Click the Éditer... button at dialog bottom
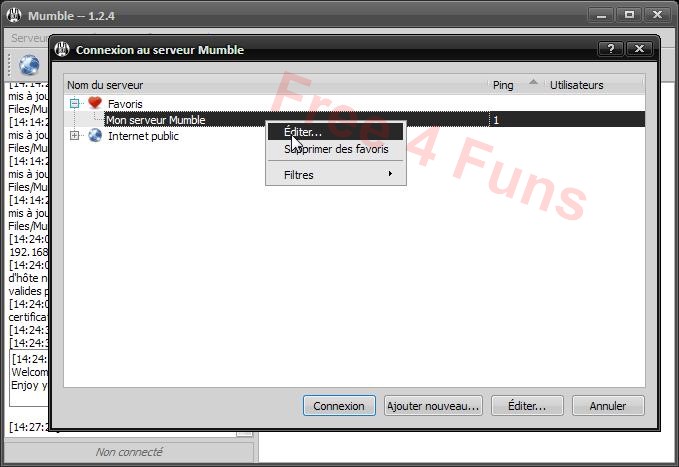This screenshot has height=467, width=679. point(527,406)
